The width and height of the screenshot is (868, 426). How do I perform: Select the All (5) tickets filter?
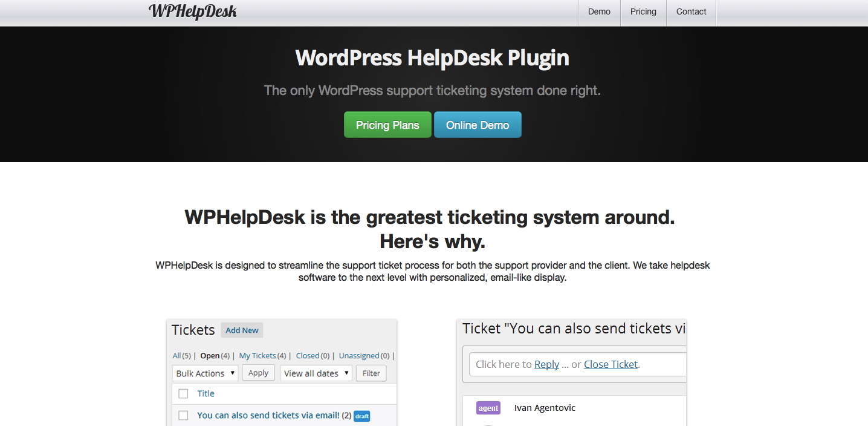coord(183,356)
